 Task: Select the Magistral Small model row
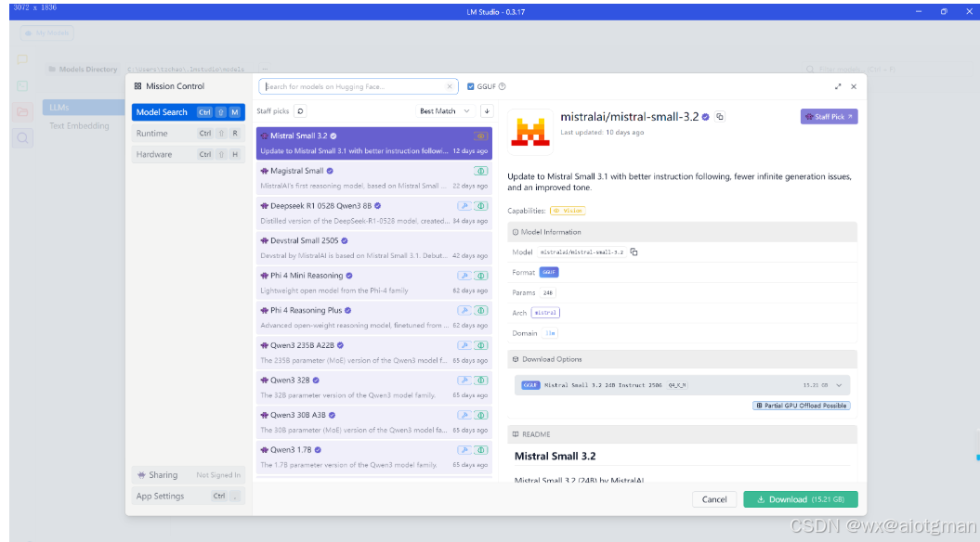[x=374, y=178]
